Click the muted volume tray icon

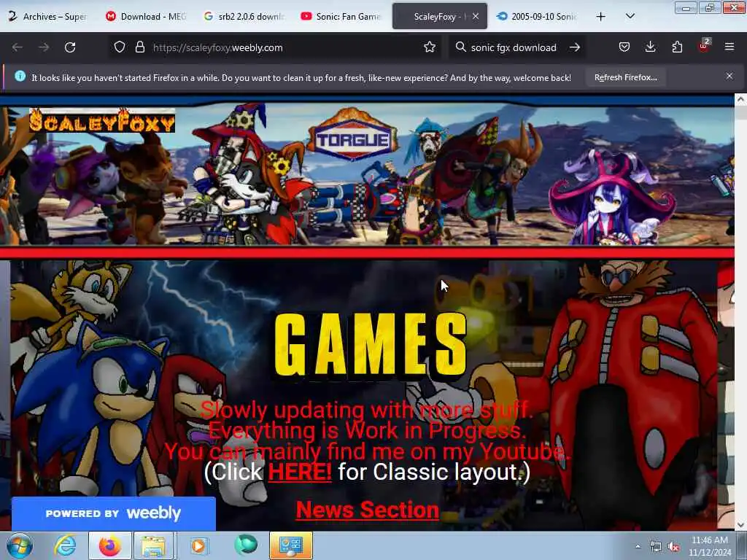[673, 547]
